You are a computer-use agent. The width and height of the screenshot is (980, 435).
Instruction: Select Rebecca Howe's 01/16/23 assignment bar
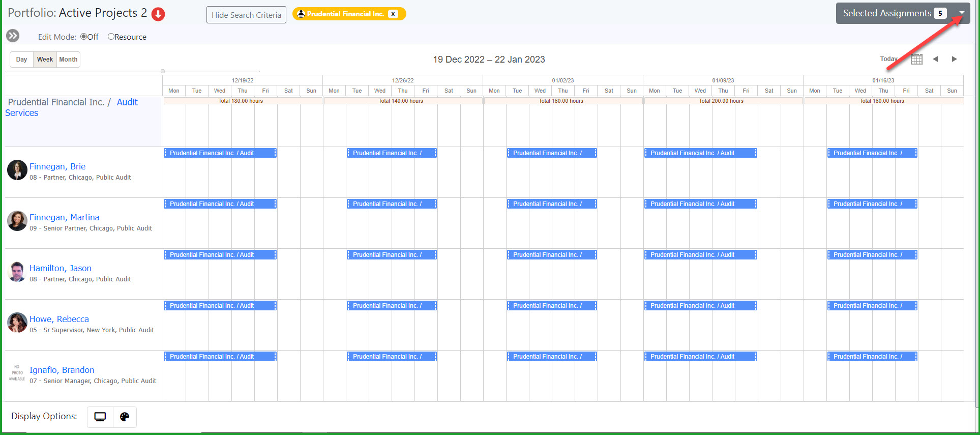pyautogui.click(x=872, y=306)
